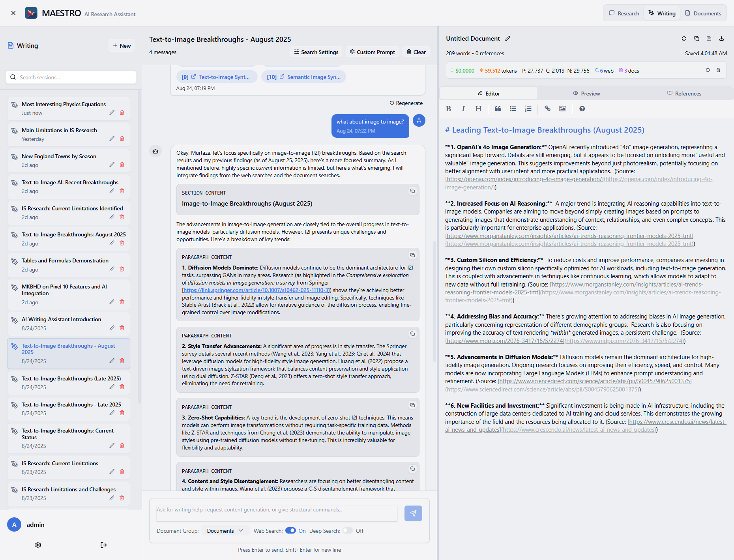
Task: Apply italic formatting in the editor toolbar
Action: [463, 109]
